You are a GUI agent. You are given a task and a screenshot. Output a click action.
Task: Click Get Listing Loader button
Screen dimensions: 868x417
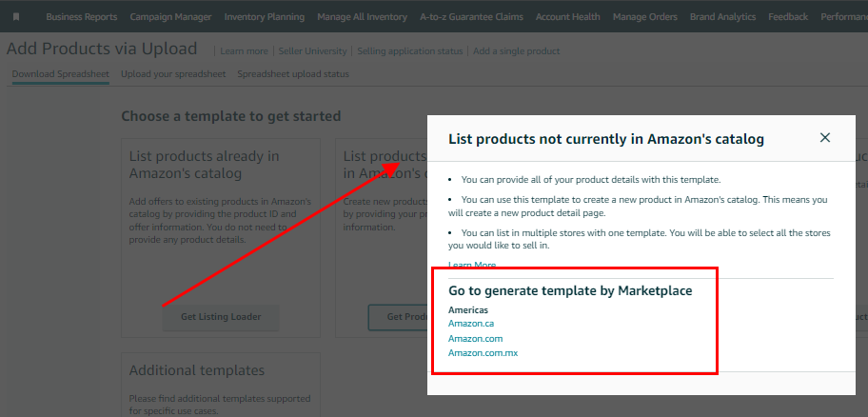221,317
